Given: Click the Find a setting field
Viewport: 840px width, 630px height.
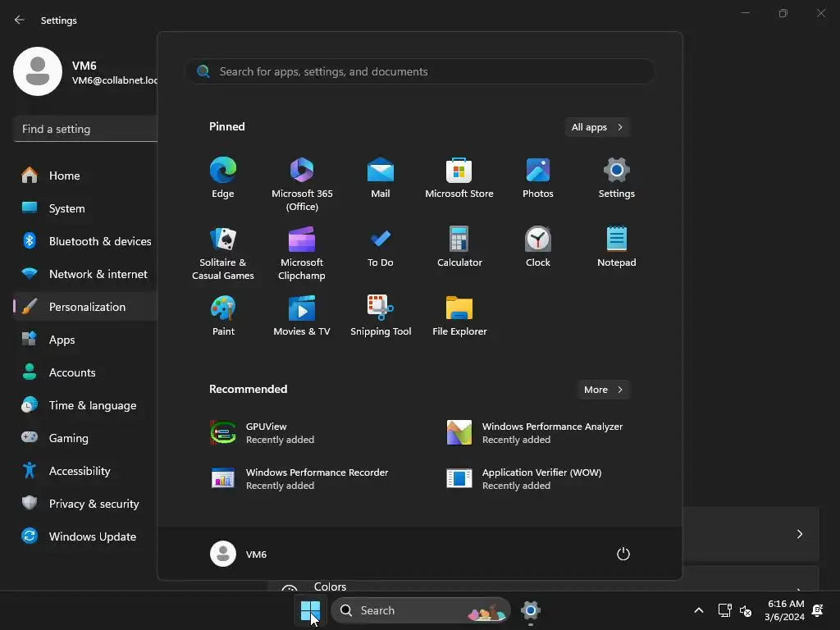Looking at the screenshot, I should [85, 129].
